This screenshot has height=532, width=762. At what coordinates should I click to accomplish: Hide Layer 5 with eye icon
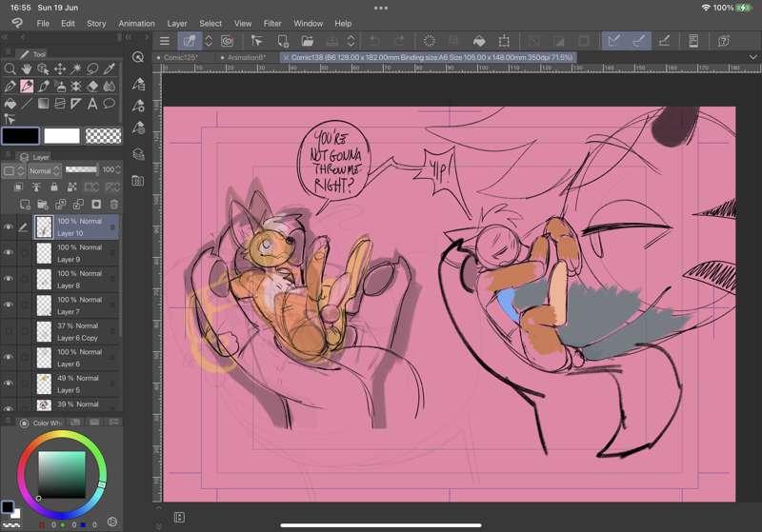pyautogui.click(x=9, y=383)
